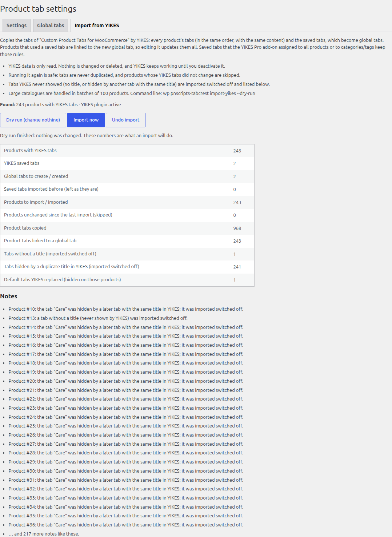
Task: Click the Dry run (change nothing) button
Action: pos(33,120)
